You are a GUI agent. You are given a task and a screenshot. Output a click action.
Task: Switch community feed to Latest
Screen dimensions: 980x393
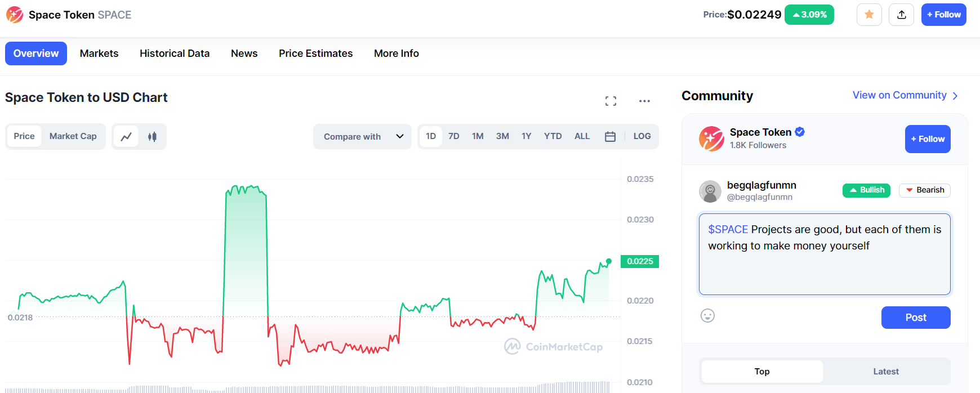[886, 372]
